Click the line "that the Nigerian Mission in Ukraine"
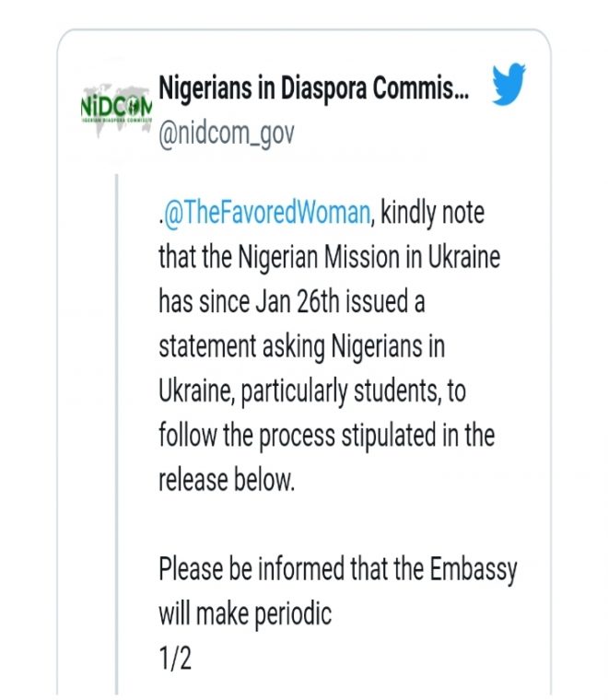Viewport: 608px width, 700px height. point(329,258)
